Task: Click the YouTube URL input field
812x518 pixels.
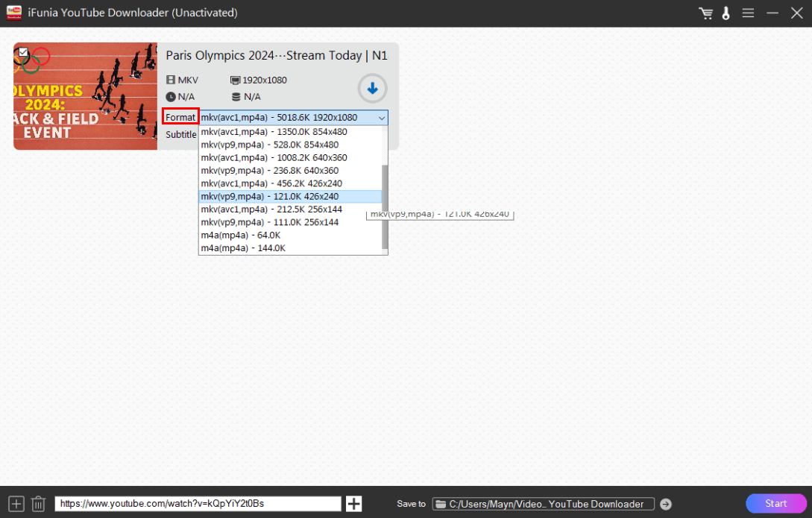Action: pos(198,504)
